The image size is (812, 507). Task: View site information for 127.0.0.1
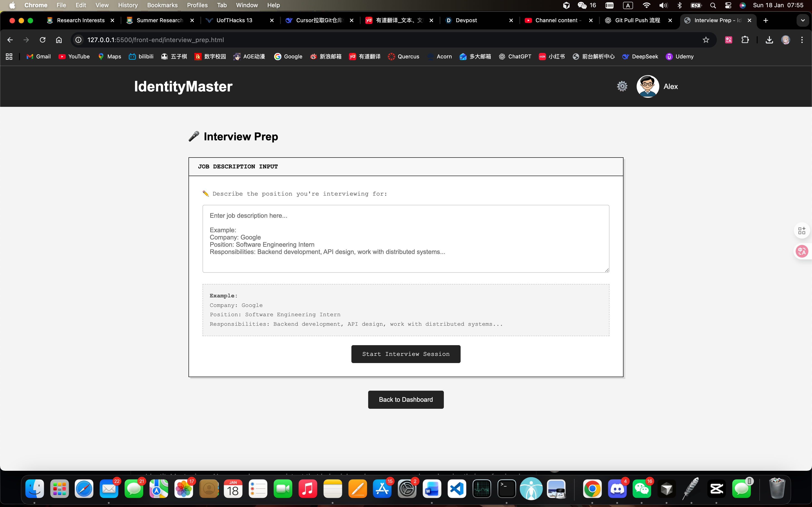tap(78, 40)
